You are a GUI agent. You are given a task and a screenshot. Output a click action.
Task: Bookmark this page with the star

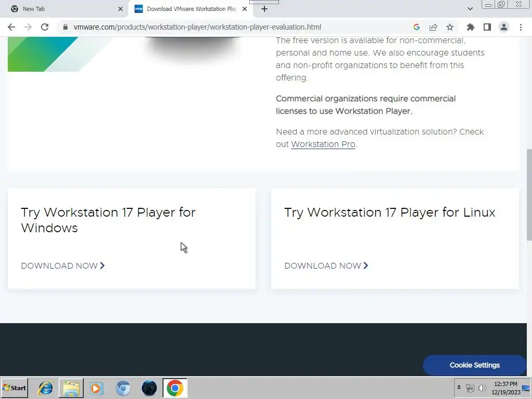tap(450, 27)
